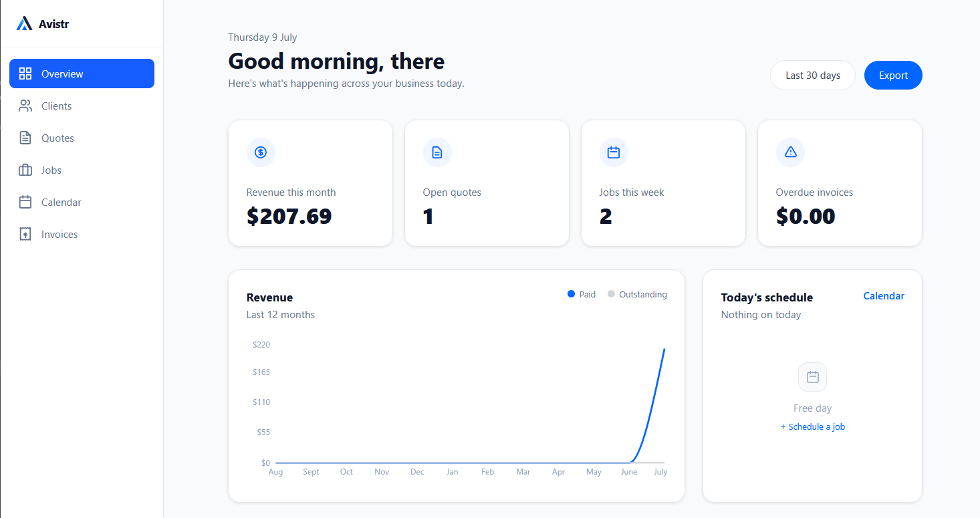Click the Avistr logo icon
Image resolution: width=980 pixels, height=518 pixels.
coord(25,24)
